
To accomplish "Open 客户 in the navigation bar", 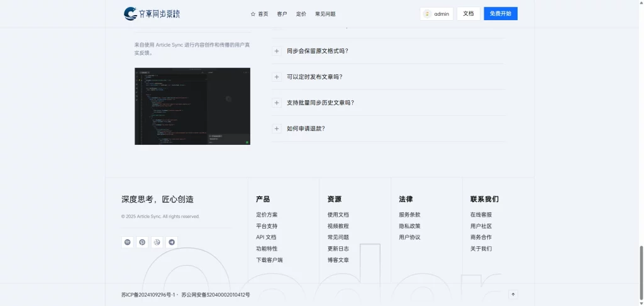I will 282,14.
